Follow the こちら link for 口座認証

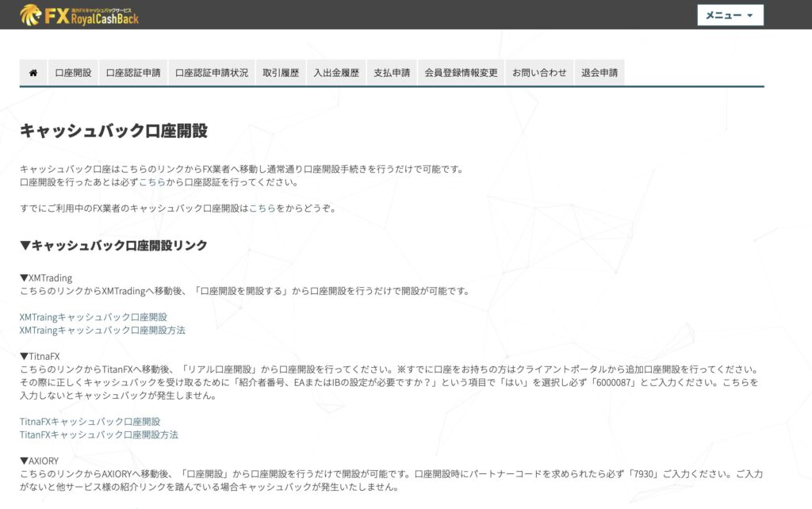point(152,182)
